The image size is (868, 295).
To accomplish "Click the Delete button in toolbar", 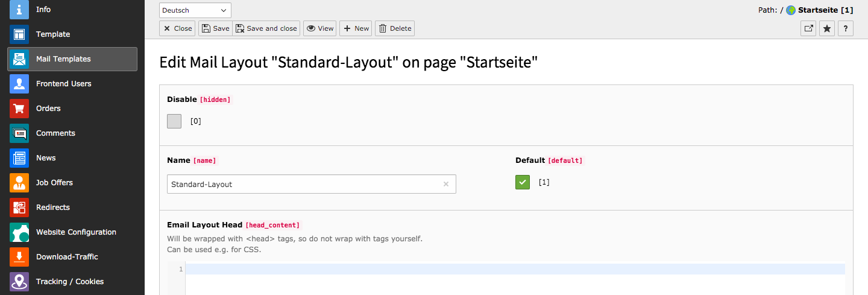I will (x=395, y=28).
